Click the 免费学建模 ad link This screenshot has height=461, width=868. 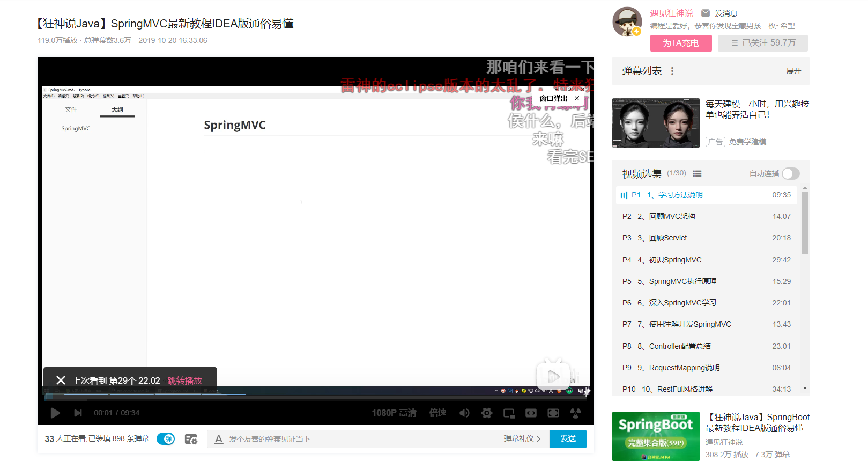click(747, 142)
